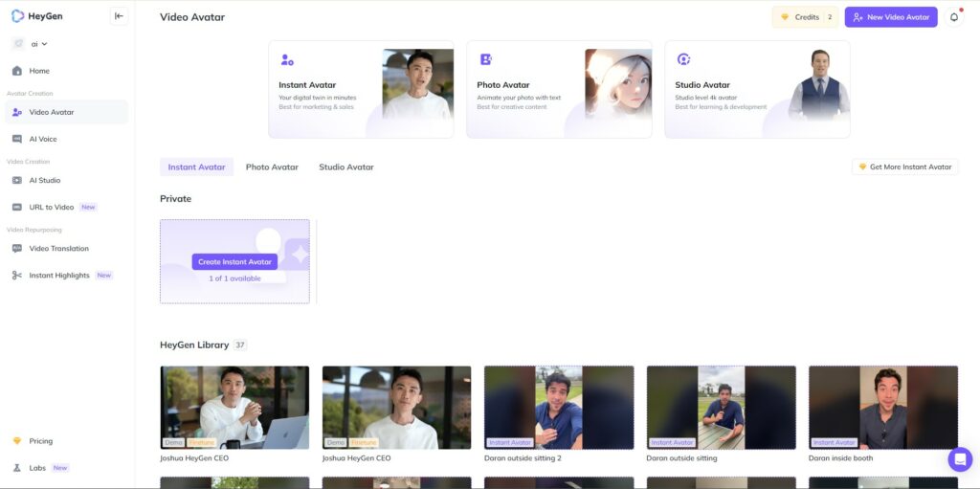Image resolution: width=980 pixels, height=489 pixels.
Task: Click the New Video Avatar button
Action: [891, 17]
